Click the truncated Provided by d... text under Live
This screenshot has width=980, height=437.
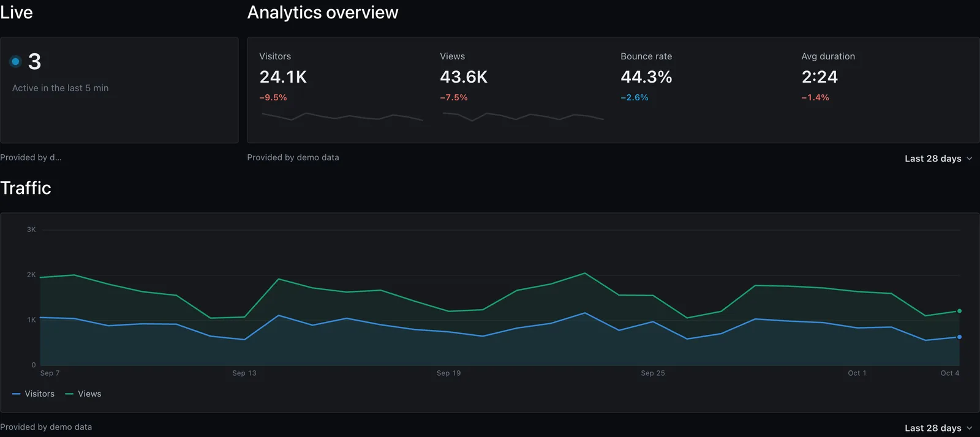(31, 157)
